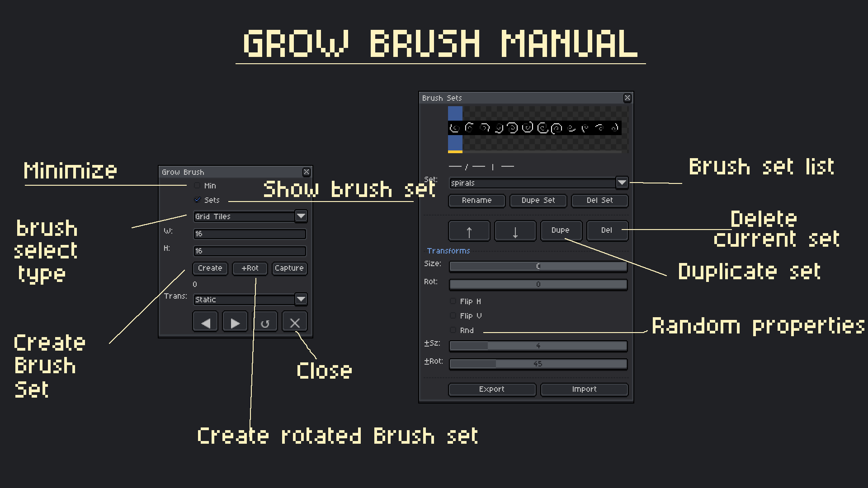Adjust the Rot slider
This screenshot has width=868, height=488.
click(538, 284)
